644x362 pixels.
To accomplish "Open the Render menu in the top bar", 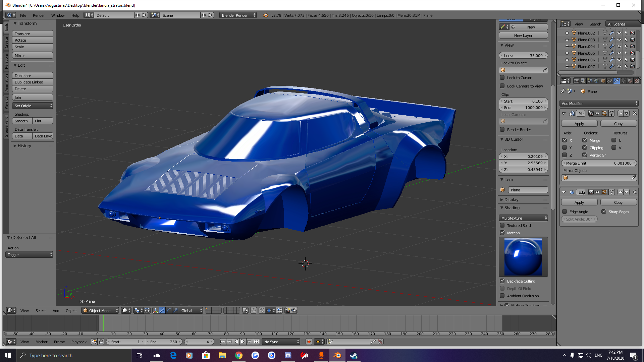I will (39, 15).
